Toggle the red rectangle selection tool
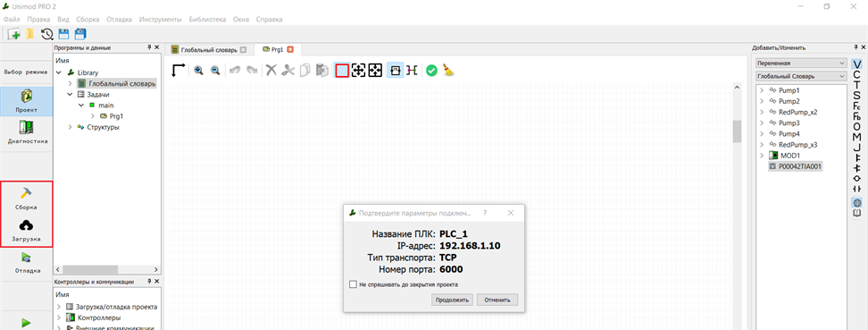The width and height of the screenshot is (868, 330). point(342,71)
